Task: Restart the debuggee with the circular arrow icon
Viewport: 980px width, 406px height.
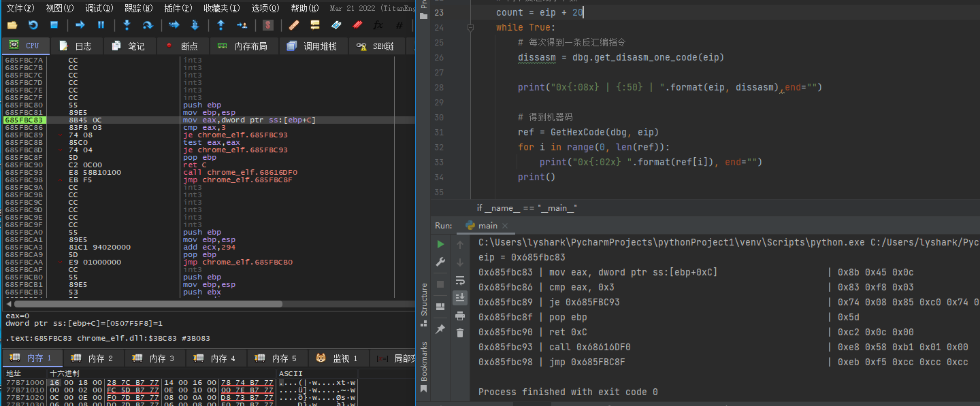Action: [33, 25]
